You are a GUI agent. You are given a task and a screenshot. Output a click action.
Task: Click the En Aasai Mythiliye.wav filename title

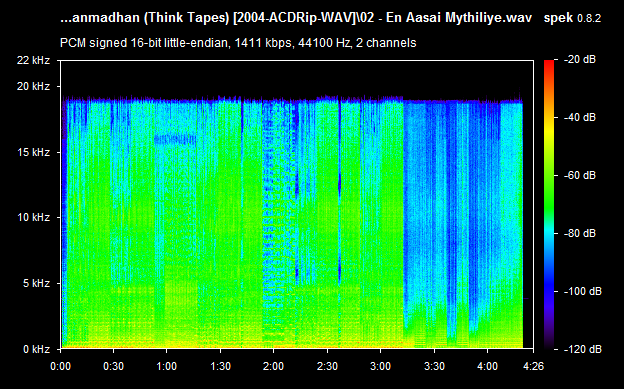459,18
